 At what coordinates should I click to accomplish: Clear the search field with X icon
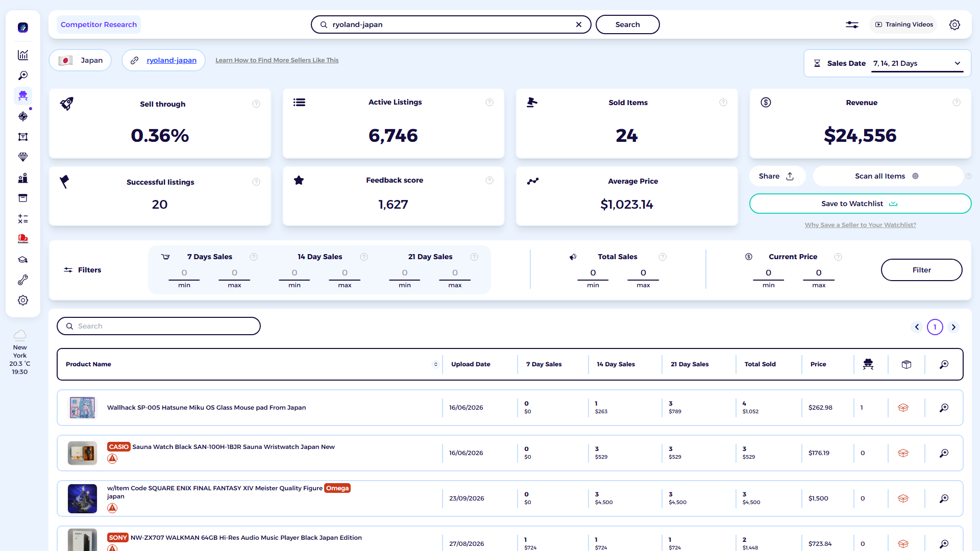pyautogui.click(x=579, y=24)
